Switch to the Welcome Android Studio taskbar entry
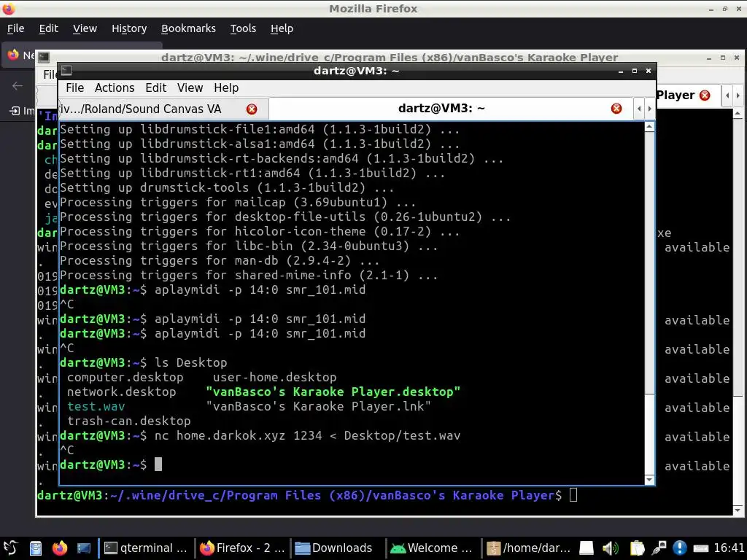This screenshot has width=747, height=560. click(431, 548)
